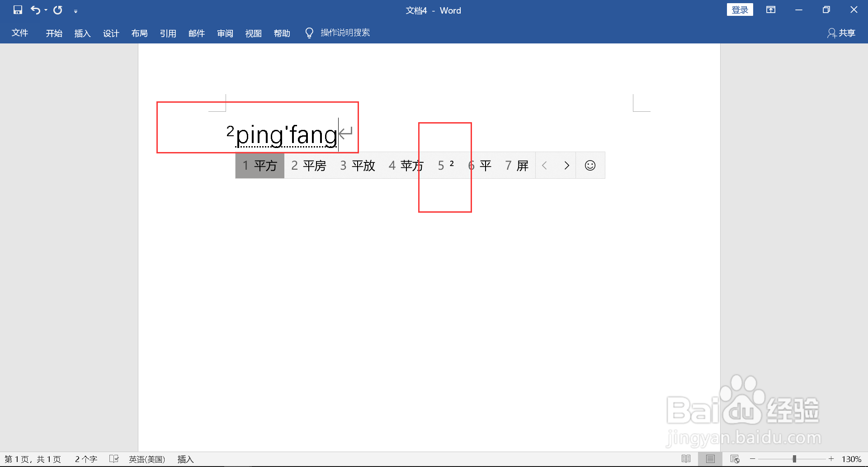Select IME candidate 1 平方
This screenshot has width=868, height=467.
click(x=259, y=166)
